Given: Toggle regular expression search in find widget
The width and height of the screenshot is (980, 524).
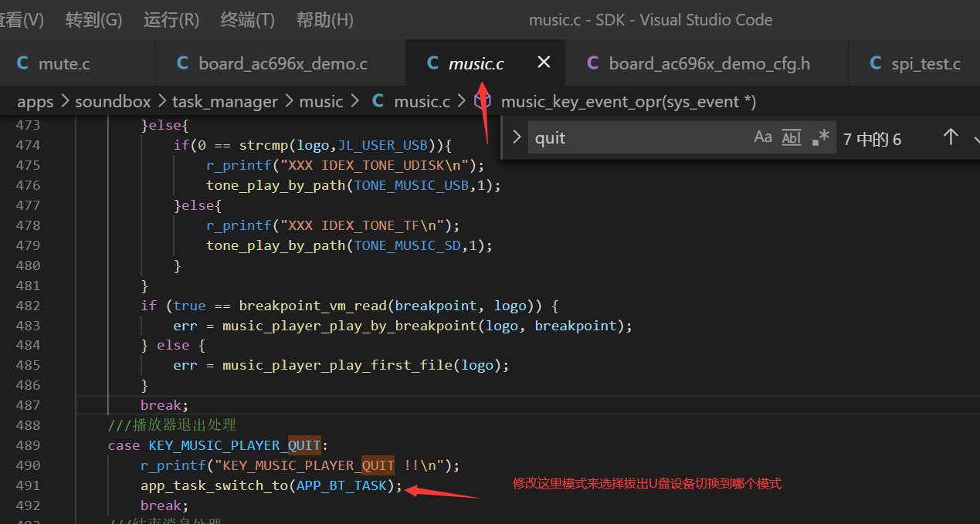Looking at the screenshot, I should [821, 137].
